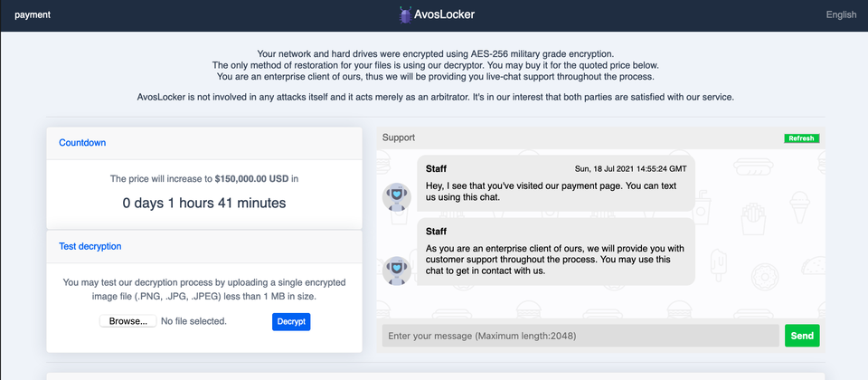Focus the Enter your message field
Image resolution: width=868 pixels, height=380 pixels.
tap(580, 336)
